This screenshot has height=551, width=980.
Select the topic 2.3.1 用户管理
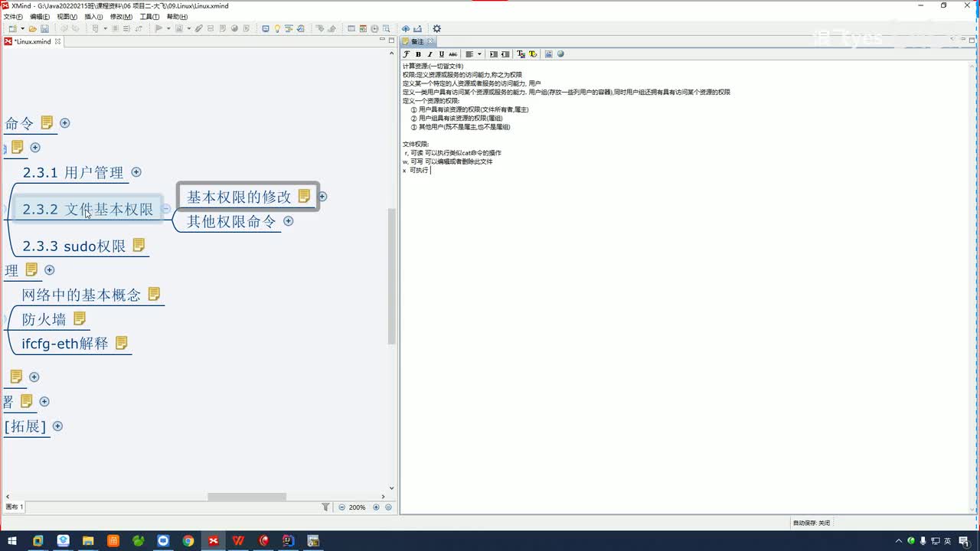[73, 172]
